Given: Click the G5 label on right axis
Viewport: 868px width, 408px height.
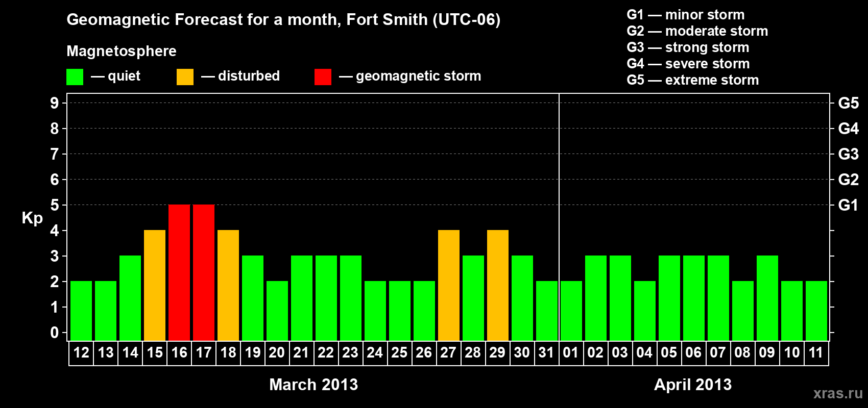Looking at the screenshot, I should (849, 103).
